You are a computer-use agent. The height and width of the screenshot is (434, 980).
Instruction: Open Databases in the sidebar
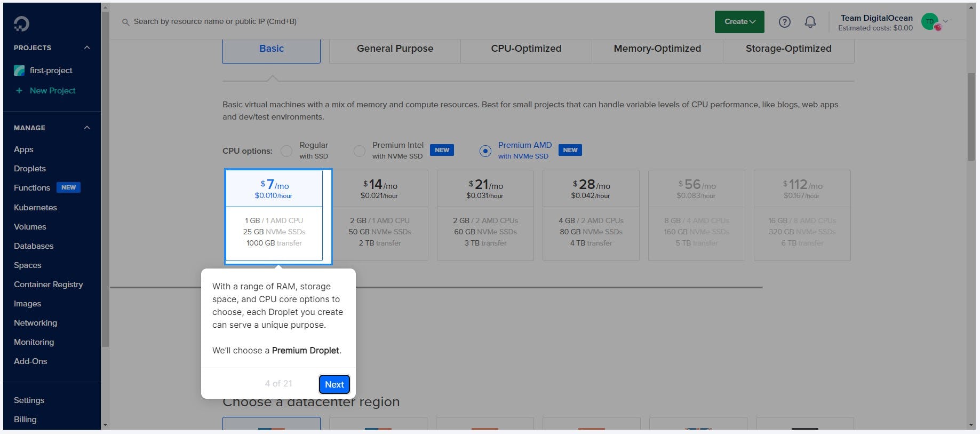click(x=34, y=246)
